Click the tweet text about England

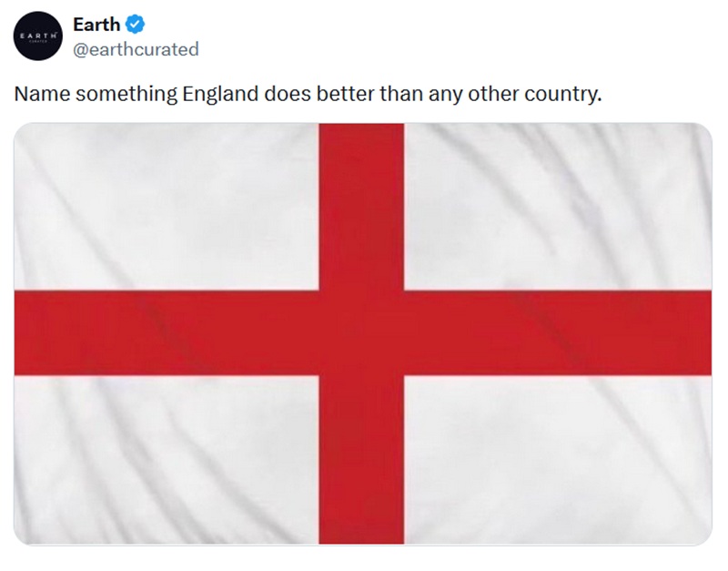(305, 91)
